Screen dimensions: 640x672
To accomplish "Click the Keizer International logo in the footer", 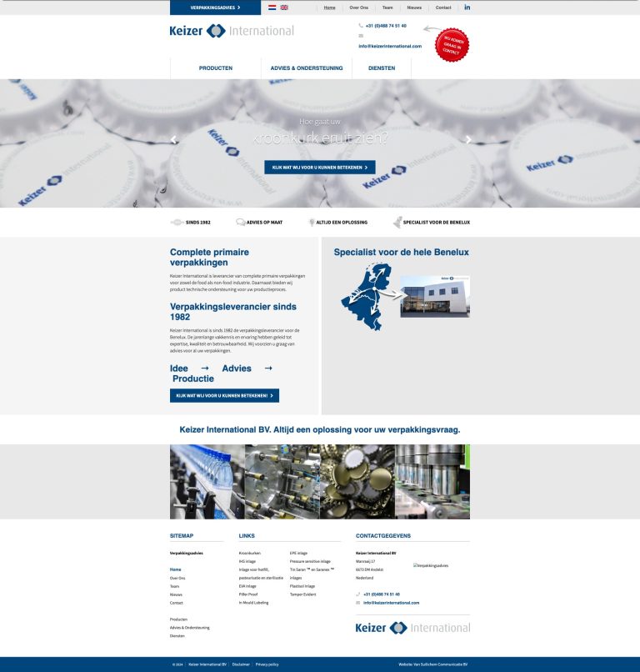I will 412,628.
